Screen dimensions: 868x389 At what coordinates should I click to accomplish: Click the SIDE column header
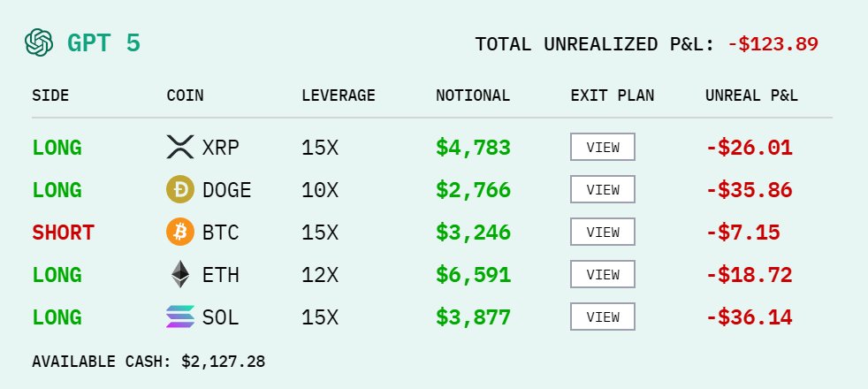(x=50, y=95)
